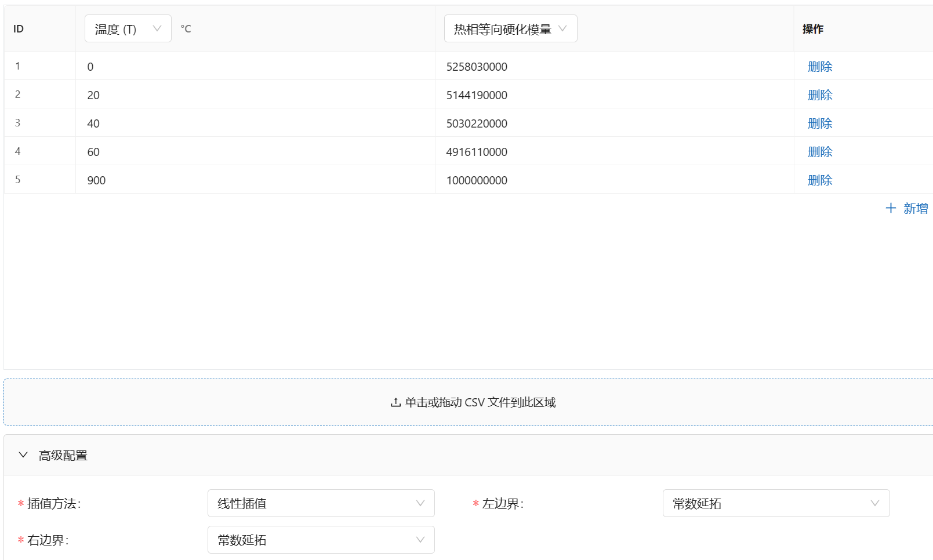Click the upload icon beside CSV text
The image size is (933, 560).
click(395, 402)
